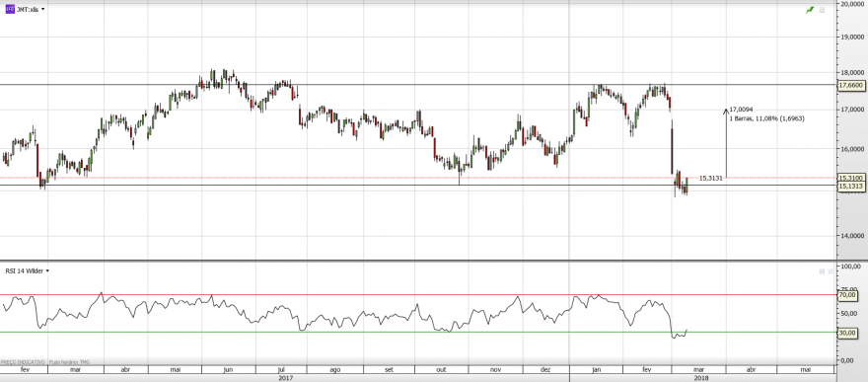Click the purple IFD instrument icon
The image size is (868, 382).
point(10,10)
